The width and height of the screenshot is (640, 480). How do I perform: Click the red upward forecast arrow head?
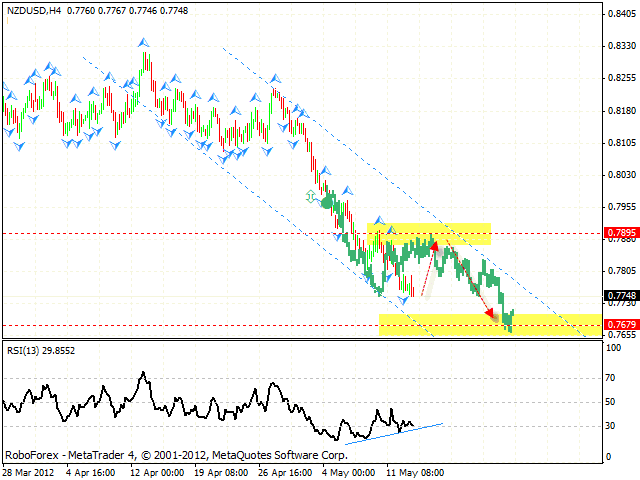point(435,243)
